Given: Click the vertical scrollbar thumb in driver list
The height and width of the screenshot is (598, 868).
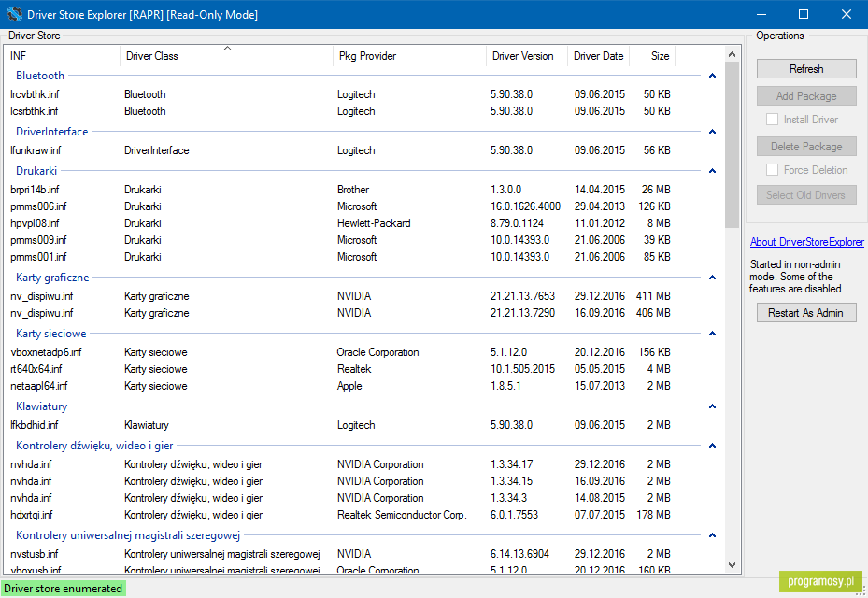Looking at the screenshot, I should [x=732, y=145].
